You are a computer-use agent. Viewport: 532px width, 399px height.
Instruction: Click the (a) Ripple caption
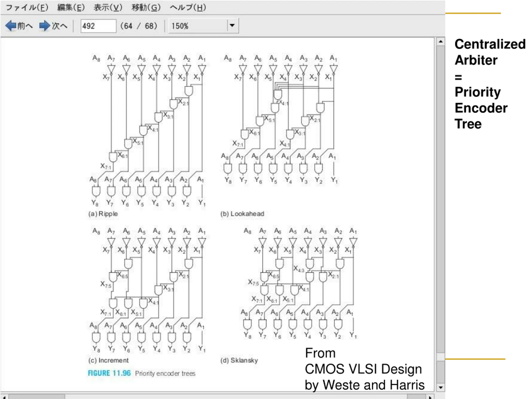(103, 214)
